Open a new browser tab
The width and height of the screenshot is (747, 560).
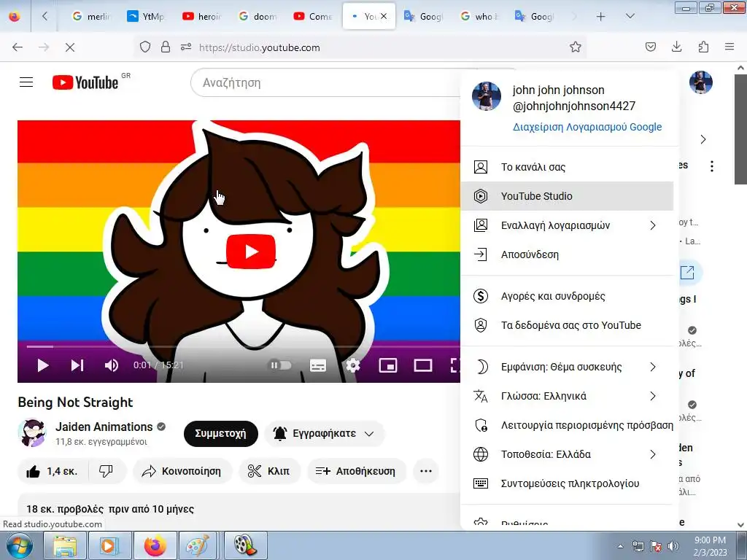[601, 17]
